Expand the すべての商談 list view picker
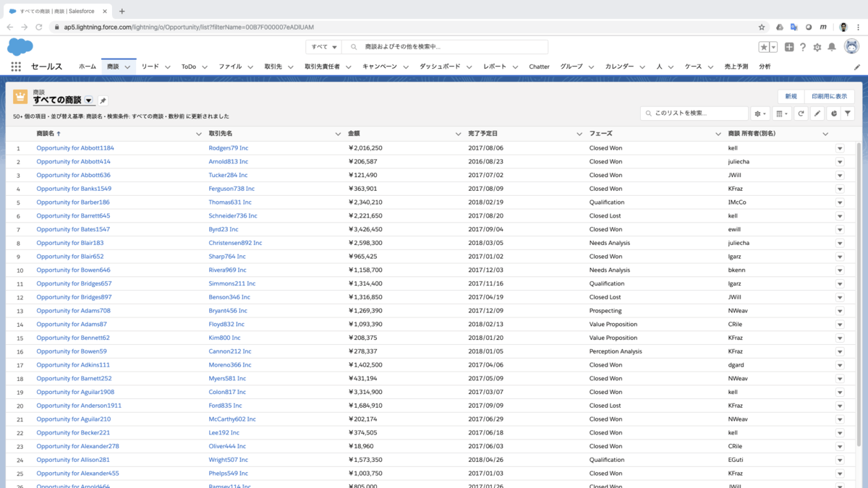This screenshot has height=488, width=868. tap(89, 100)
